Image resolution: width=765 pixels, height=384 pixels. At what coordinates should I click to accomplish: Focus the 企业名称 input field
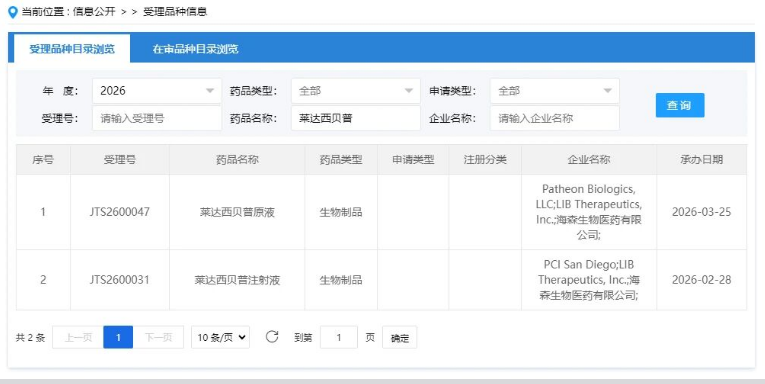pos(555,118)
